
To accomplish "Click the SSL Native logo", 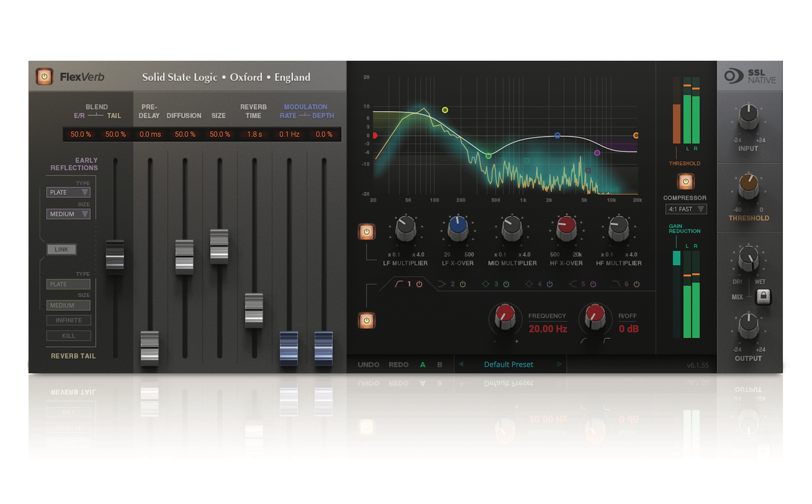I will point(750,76).
